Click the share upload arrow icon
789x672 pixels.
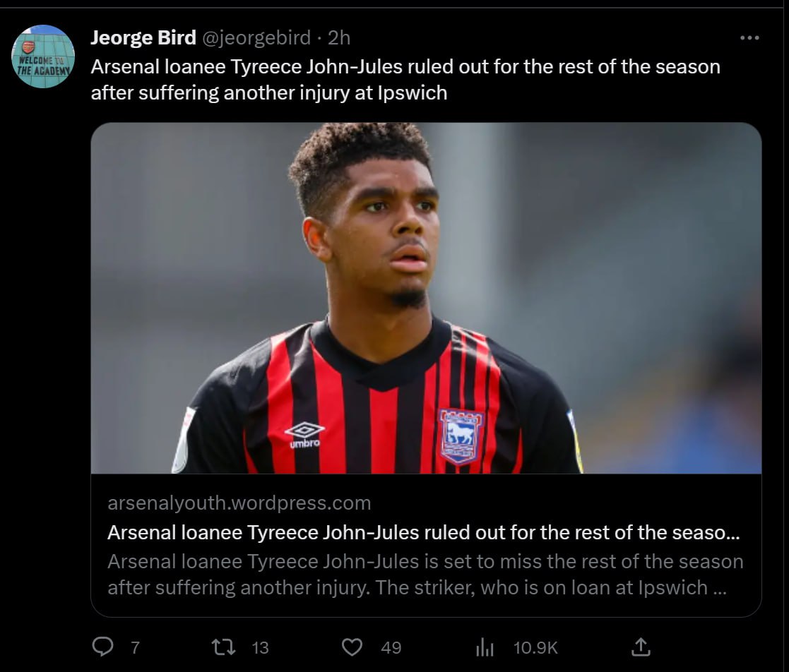[640, 647]
